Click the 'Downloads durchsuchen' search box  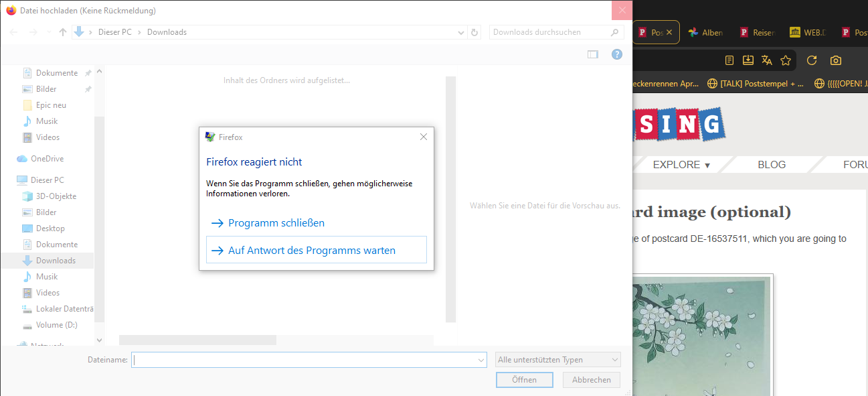click(549, 32)
